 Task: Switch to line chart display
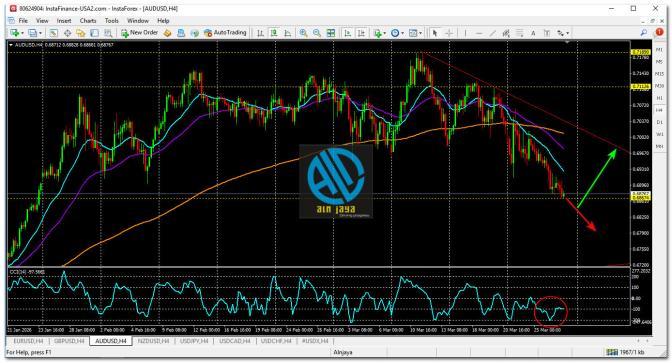pos(288,33)
